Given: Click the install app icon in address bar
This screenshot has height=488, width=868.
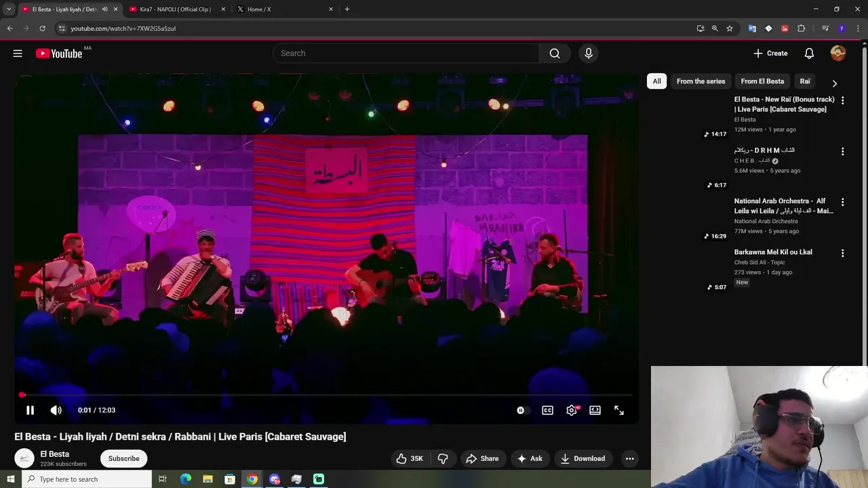Looking at the screenshot, I should pyautogui.click(x=701, y=28).
